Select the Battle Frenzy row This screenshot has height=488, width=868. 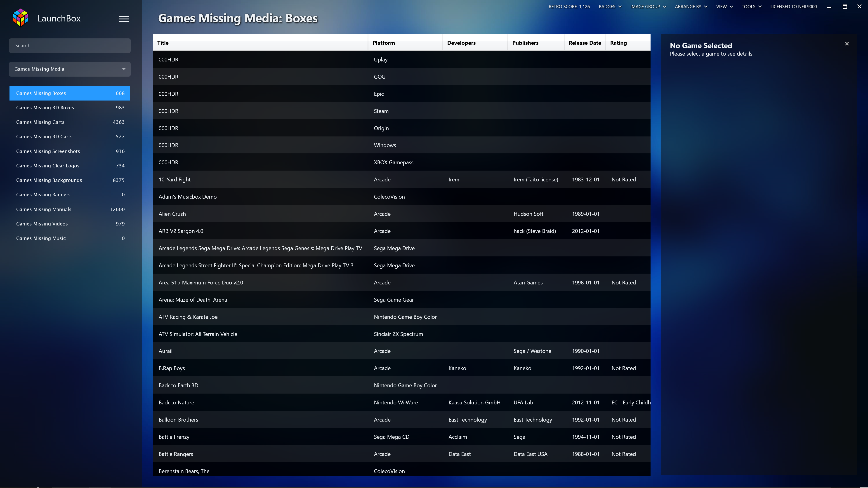[401, 437]
